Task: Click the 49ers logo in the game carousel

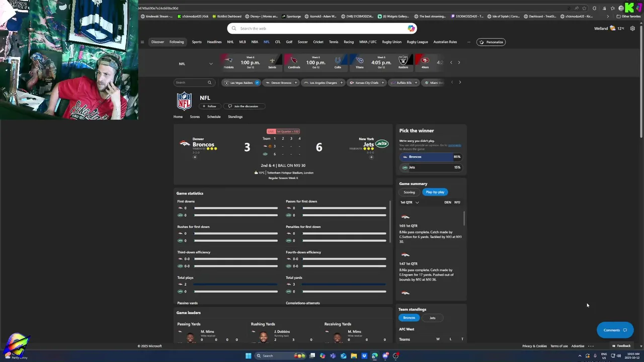Action: click(425, 61)
